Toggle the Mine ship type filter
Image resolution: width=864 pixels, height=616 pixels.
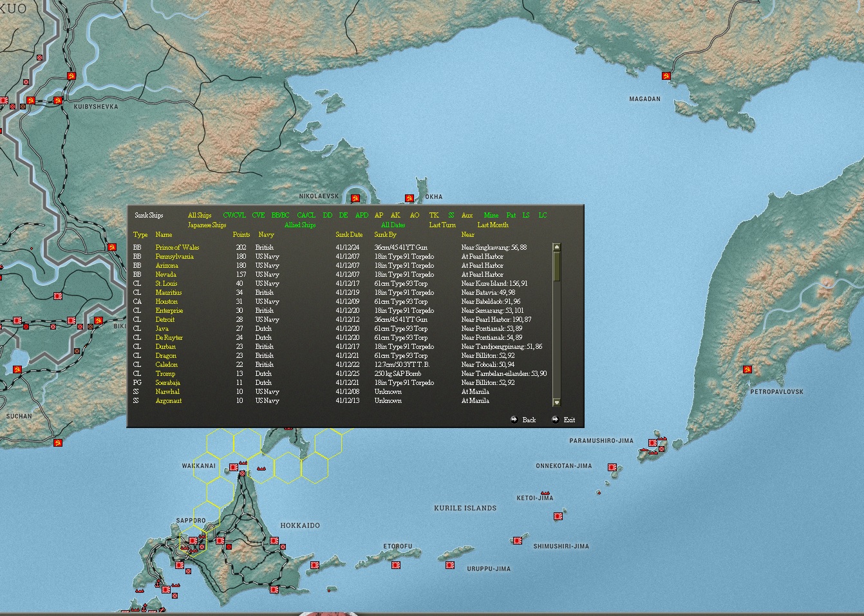[491, 215]
